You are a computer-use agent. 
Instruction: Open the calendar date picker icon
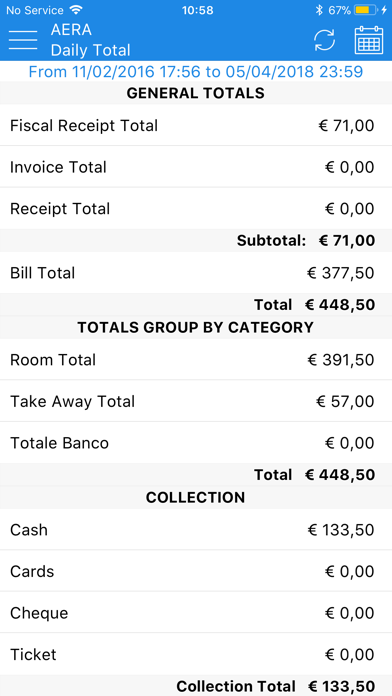pos(369,40)
